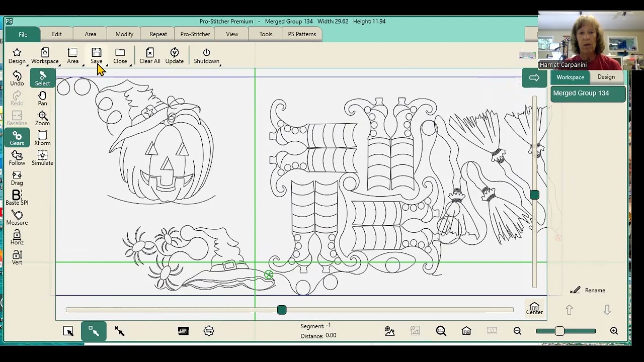
Task: Click the Rename button
Action: [588, 290]
